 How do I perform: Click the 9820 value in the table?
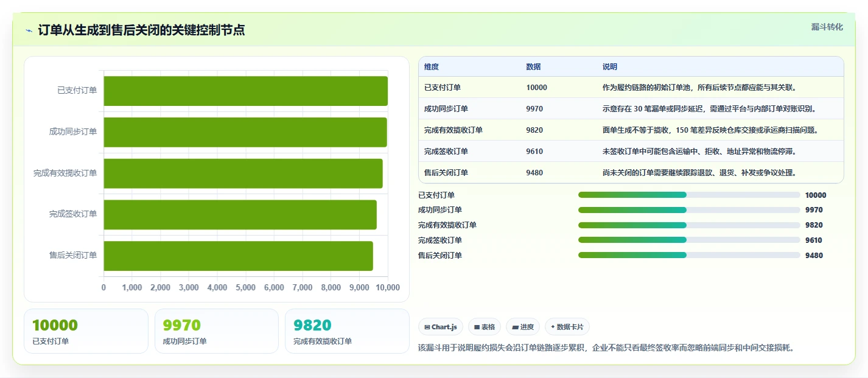pos(535,130)
